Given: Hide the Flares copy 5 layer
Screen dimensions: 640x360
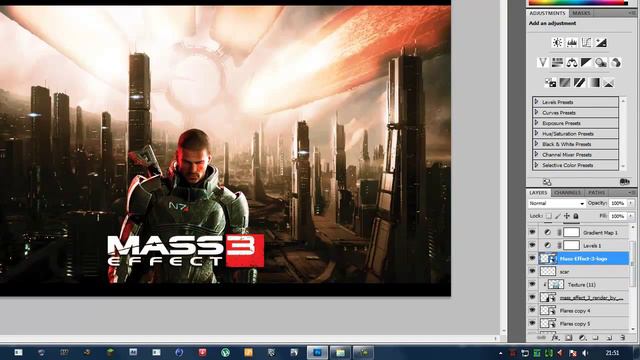Looking at the screenshot, I should click(532, 324).
